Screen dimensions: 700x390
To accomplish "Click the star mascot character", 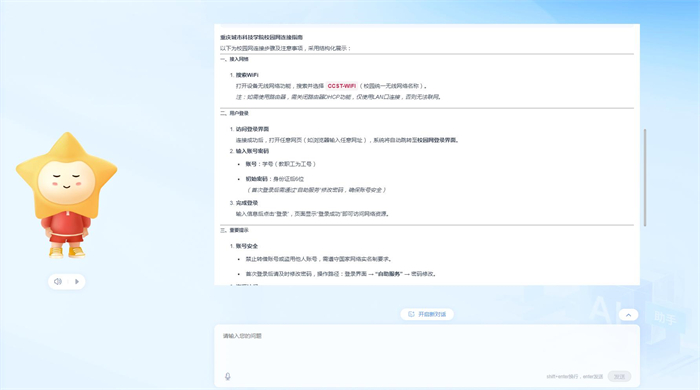I will coord(67,195).
